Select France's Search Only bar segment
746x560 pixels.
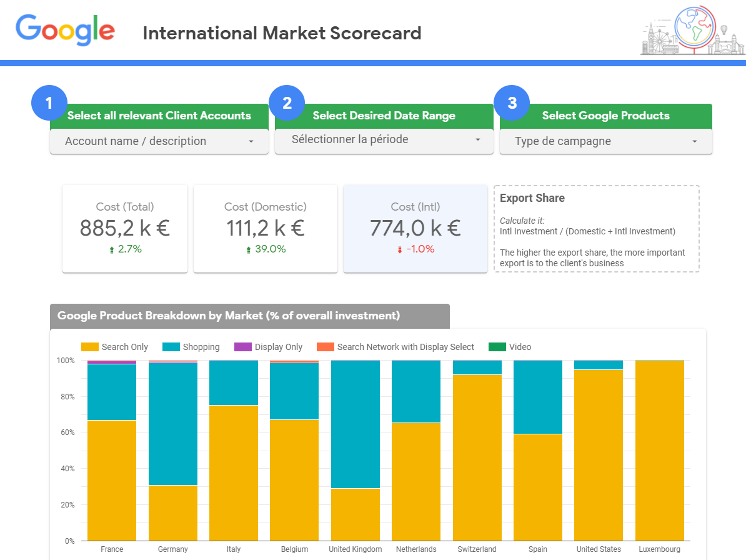(x=112, y=481)
